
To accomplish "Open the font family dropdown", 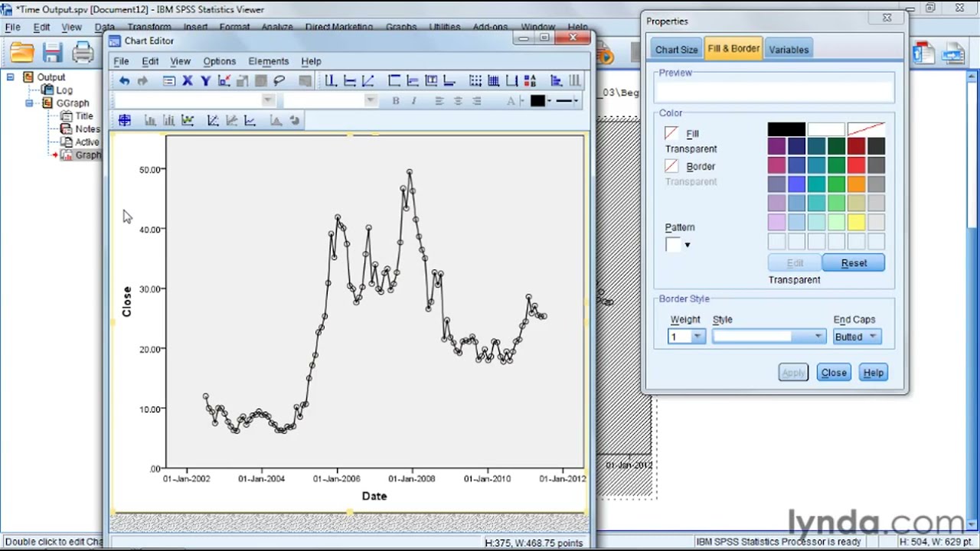I will [268, 100].
